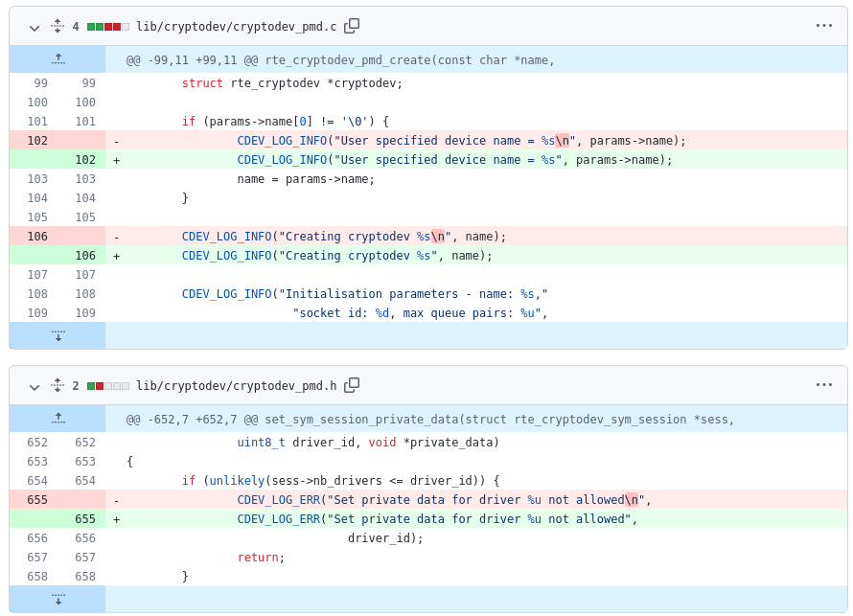This screenshot has height=616, width=853.
Task: Expand lines below the cryptodev_pmd.c diff
Action: click(x=58, y=334)
